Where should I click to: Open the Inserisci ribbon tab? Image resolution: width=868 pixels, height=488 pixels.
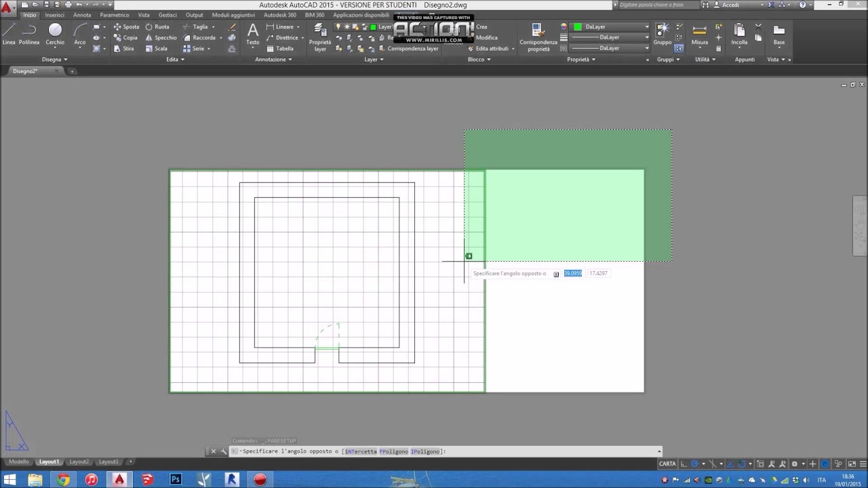[55, 15]
